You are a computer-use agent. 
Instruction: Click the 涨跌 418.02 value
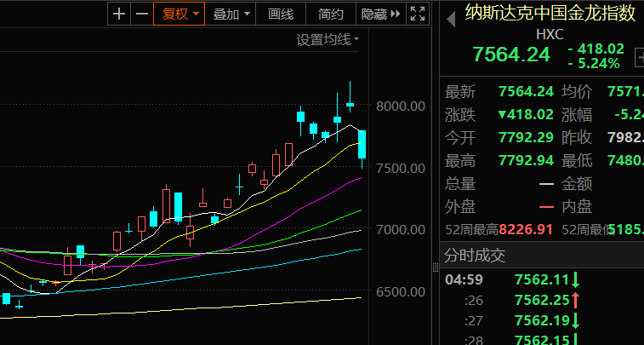tap(526, 114)
